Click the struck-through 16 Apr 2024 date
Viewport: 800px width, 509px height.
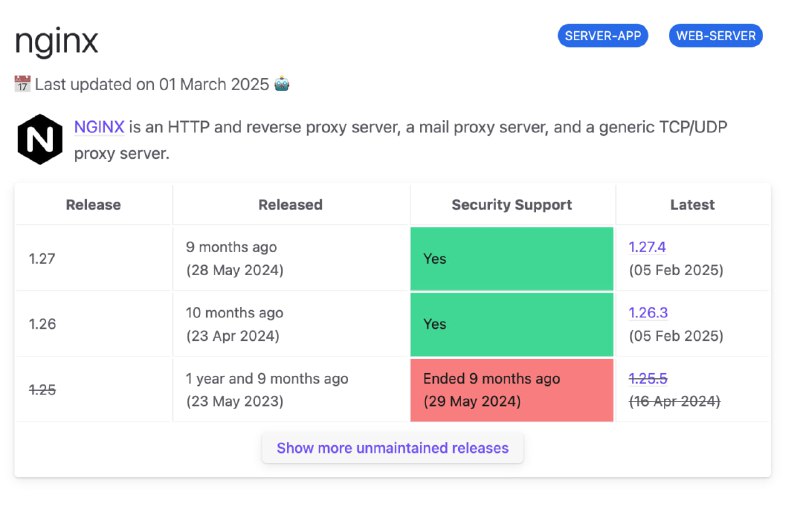674,401
